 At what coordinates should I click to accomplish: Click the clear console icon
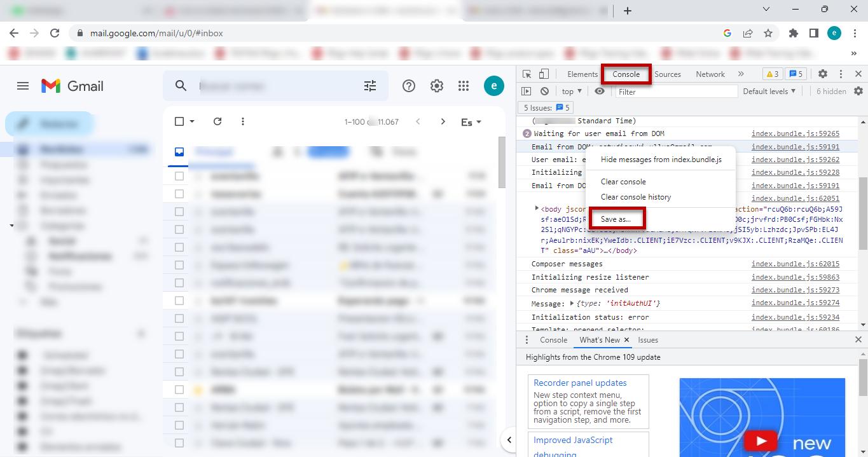[544, 91]
